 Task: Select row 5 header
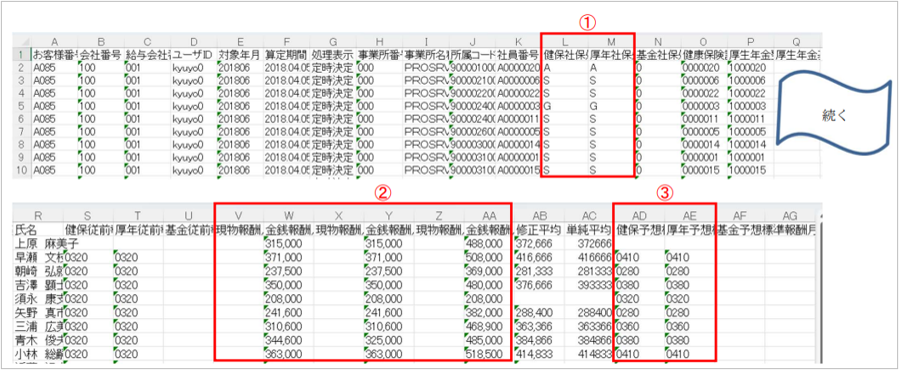[x=22, y=107]
